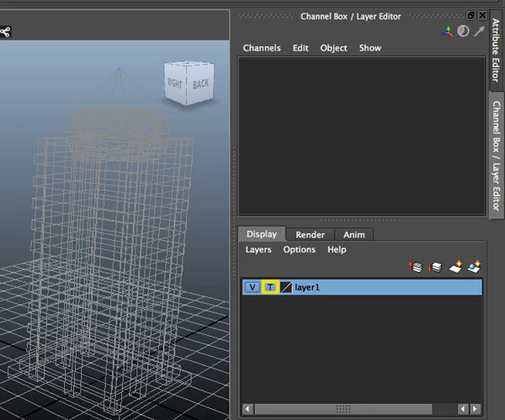Click the float panel button in Channel Box

pos(470,15)
